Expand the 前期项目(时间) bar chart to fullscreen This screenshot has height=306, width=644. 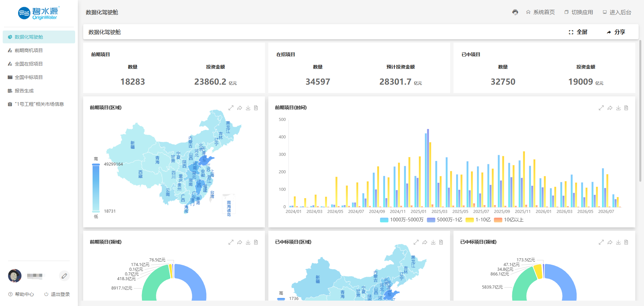(601, 108)
